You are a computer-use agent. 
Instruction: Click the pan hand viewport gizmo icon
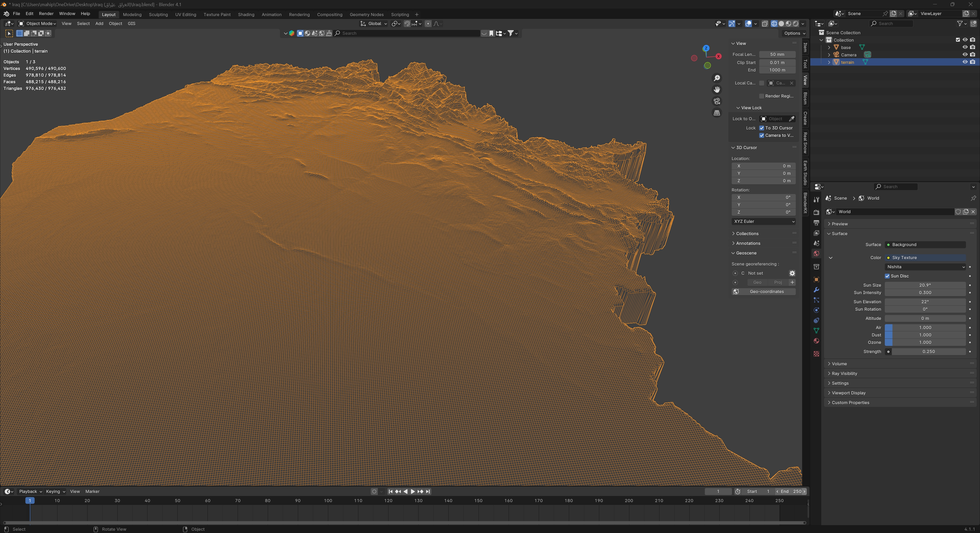[x=717, y=89]
